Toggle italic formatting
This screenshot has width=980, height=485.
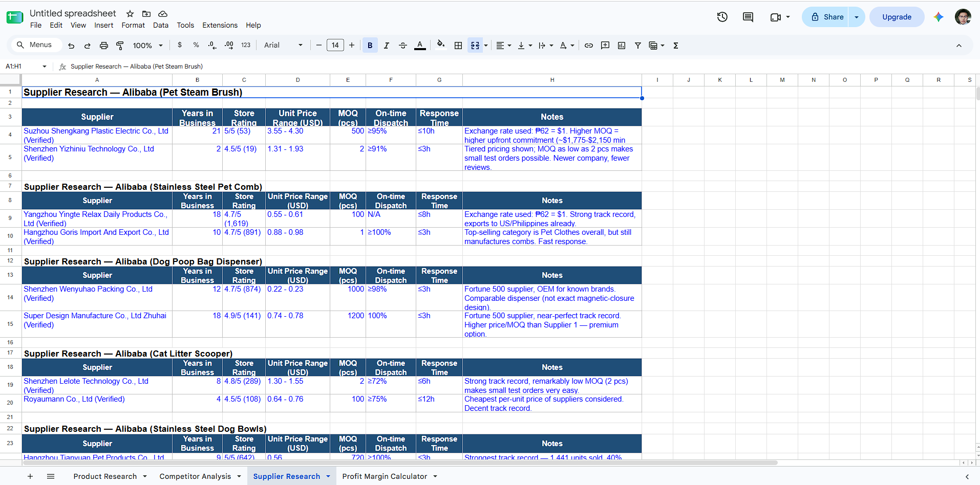click(387, 46)
